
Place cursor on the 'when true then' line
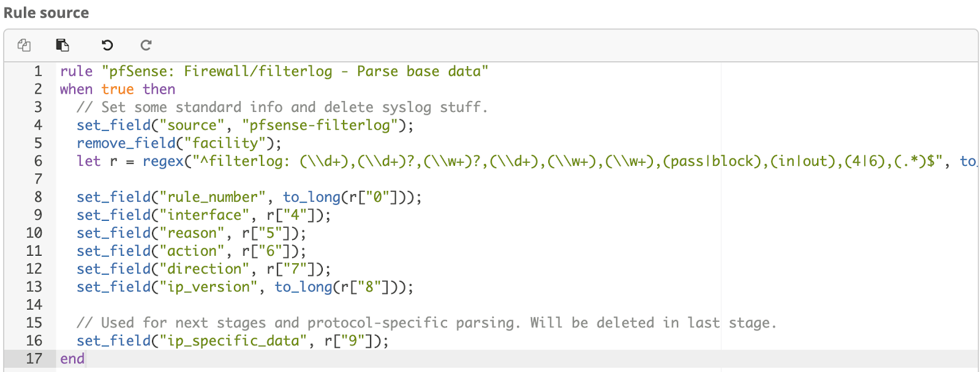point(117,89)
